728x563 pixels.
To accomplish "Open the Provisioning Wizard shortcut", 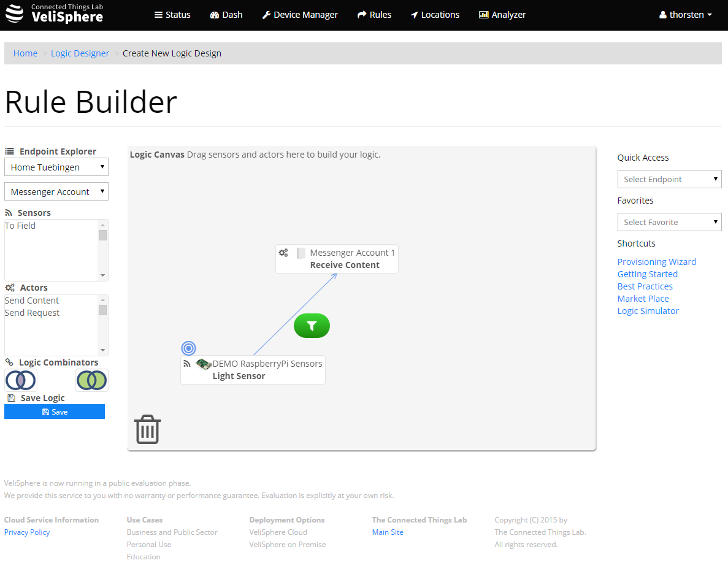I will [x=656, y=261].
